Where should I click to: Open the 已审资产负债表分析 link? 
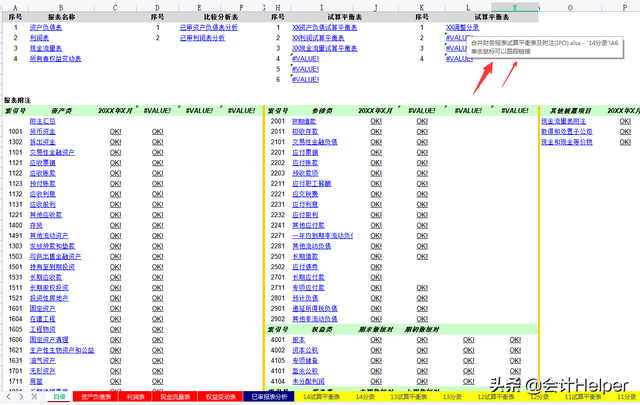point(209,27)
